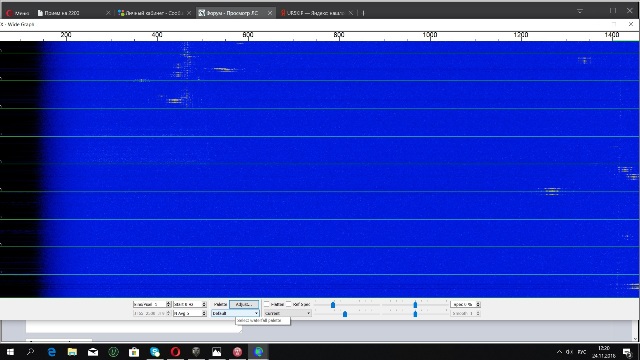Click the WSJT-X globe taskbar icon
Viewport: 640px width, 360px height.
pyautogui.click(x=258, y=351)
